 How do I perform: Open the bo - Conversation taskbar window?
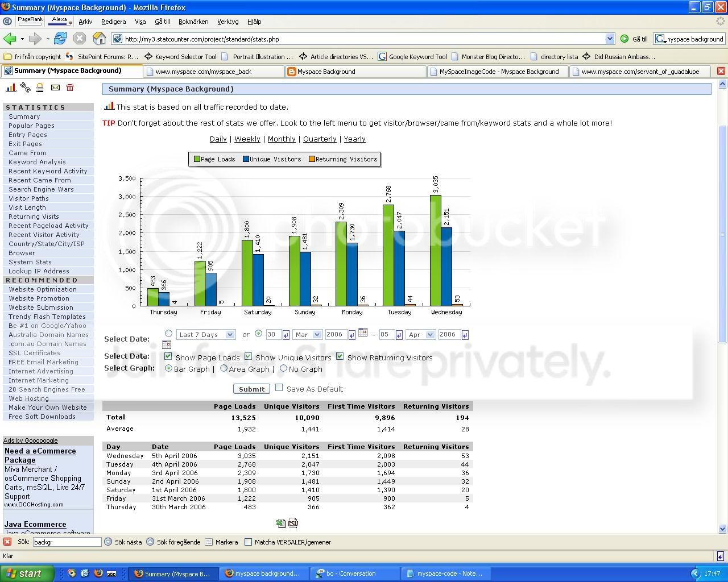(355, 573)
